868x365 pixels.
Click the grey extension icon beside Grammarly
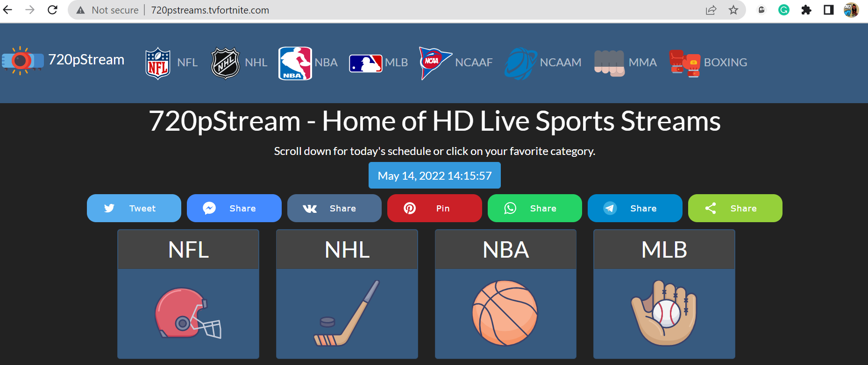click(761, 10)
